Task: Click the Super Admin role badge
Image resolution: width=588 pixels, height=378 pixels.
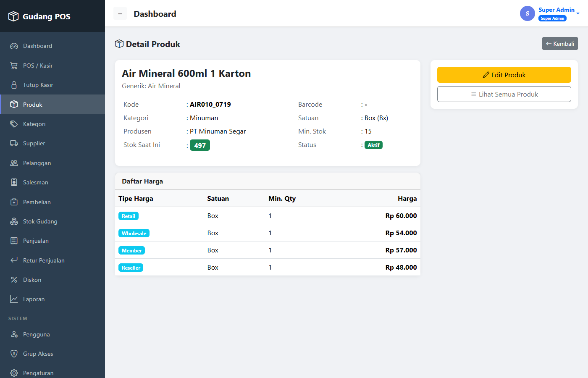Action: coord(552,18)
